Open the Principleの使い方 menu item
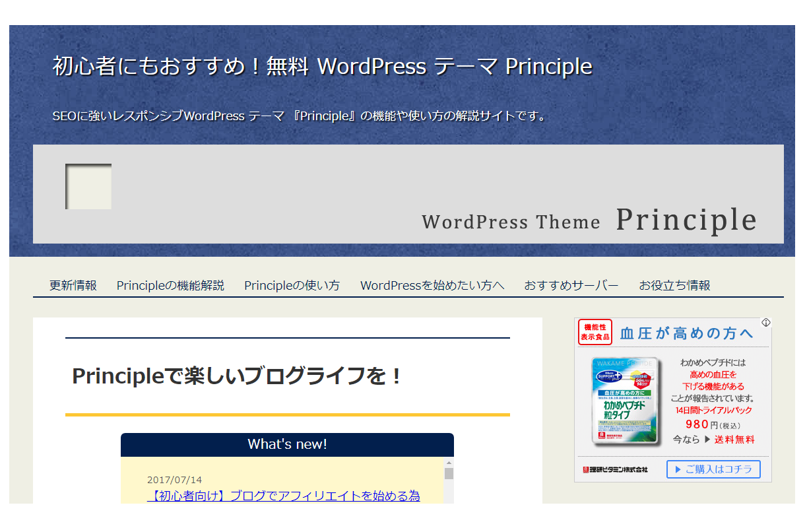Viewport: 807px width, 532px height. [x=292, y=285]
